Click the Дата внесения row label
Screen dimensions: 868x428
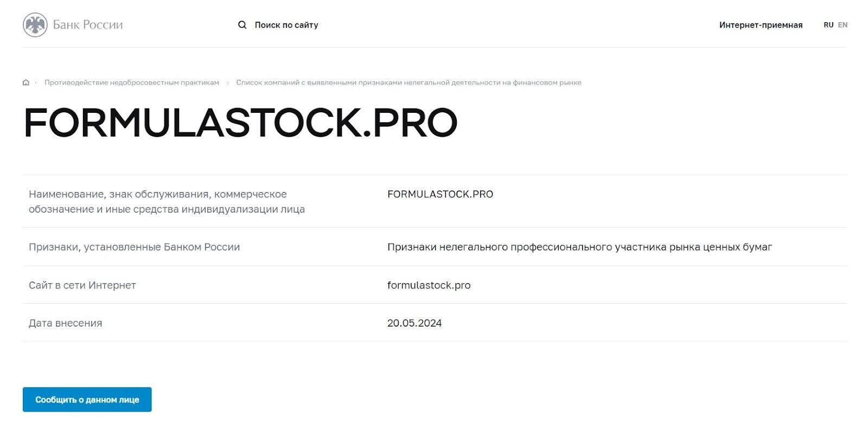click(65, 323)
